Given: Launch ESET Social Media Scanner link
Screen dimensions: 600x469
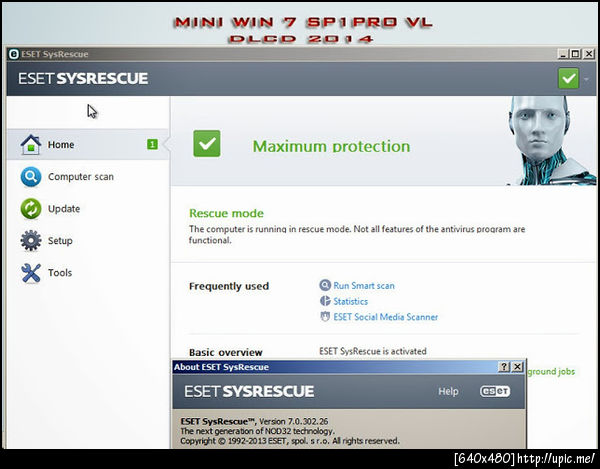Looking at the screenshot, I should [x=385, y=317].
